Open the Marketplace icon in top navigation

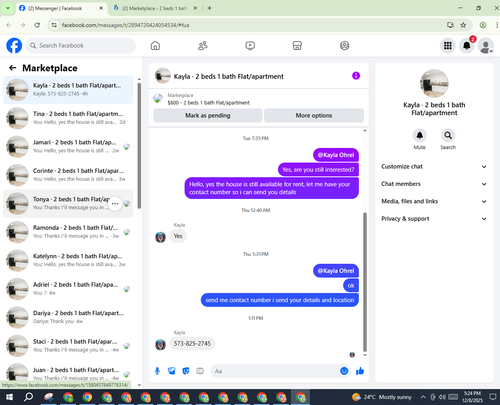pyautogui.click(x=297, y=45)
